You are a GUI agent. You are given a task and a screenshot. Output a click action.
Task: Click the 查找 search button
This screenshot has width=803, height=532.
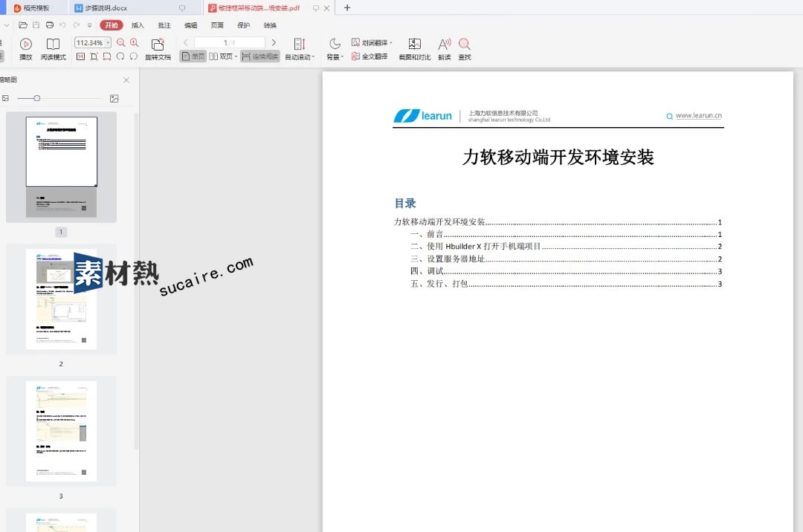tap(465, 49)
